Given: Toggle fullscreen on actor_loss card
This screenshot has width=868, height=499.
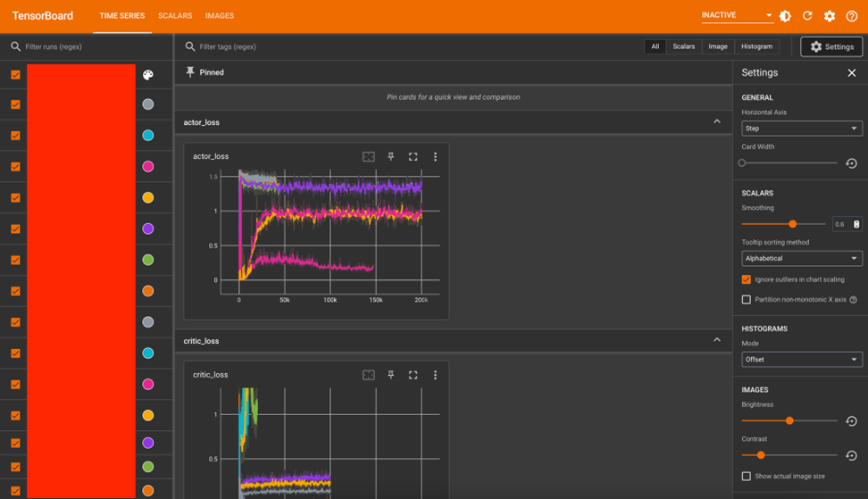Looking at the screenshot, I should click(x=413, y=156).
